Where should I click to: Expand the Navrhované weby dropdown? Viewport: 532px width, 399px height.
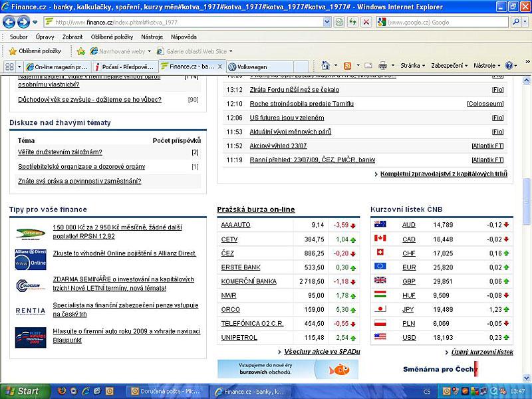click(149, 52)
